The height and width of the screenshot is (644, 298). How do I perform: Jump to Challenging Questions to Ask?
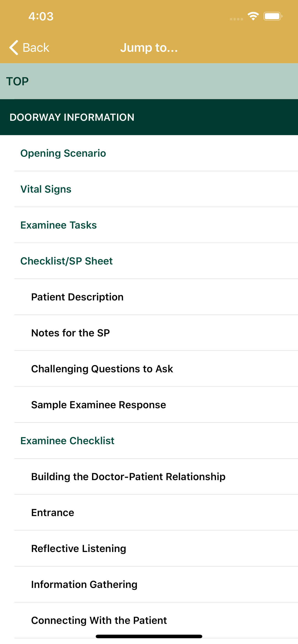coord(102,369)
